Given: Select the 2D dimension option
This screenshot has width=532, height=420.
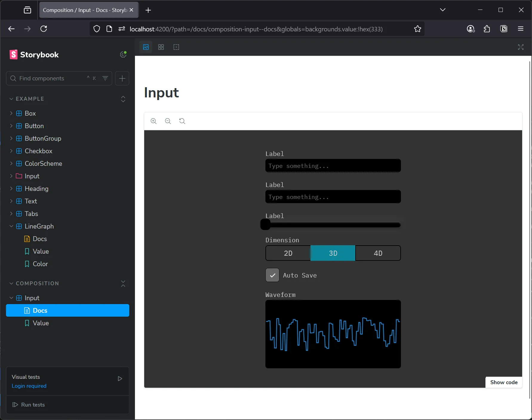Looking at the screenshot, I should [287, 253].
